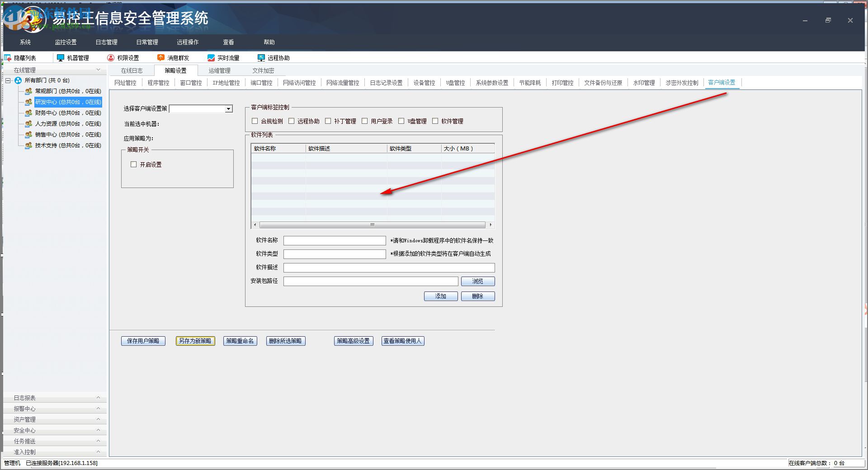868x470 pixels.
Task: Open 实时流量 chart icon
Action: (x=211, y=58)
